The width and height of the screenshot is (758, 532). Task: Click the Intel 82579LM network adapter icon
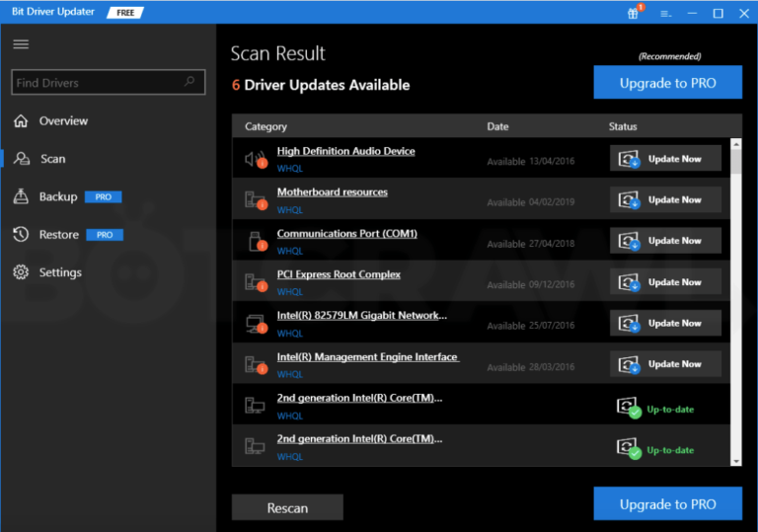(257, 324)
